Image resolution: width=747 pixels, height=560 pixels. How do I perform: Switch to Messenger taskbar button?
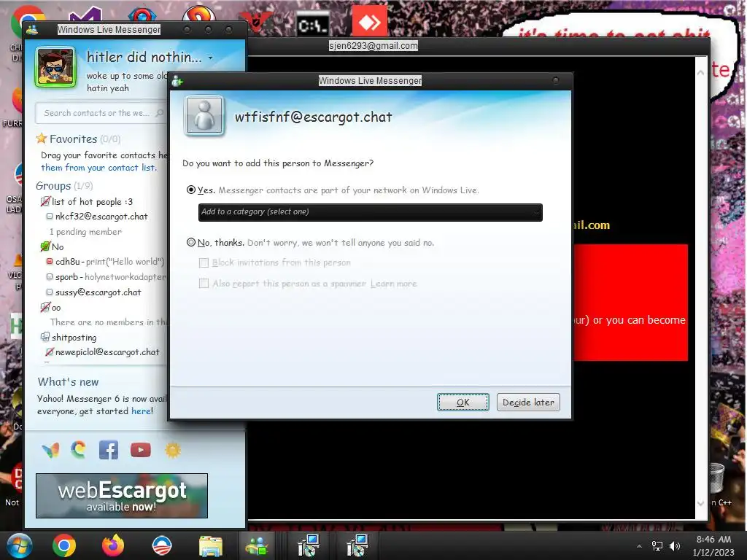(257, 545)
